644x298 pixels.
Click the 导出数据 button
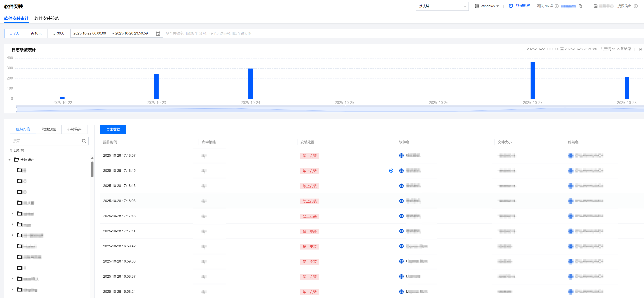[x=113, y=130]
